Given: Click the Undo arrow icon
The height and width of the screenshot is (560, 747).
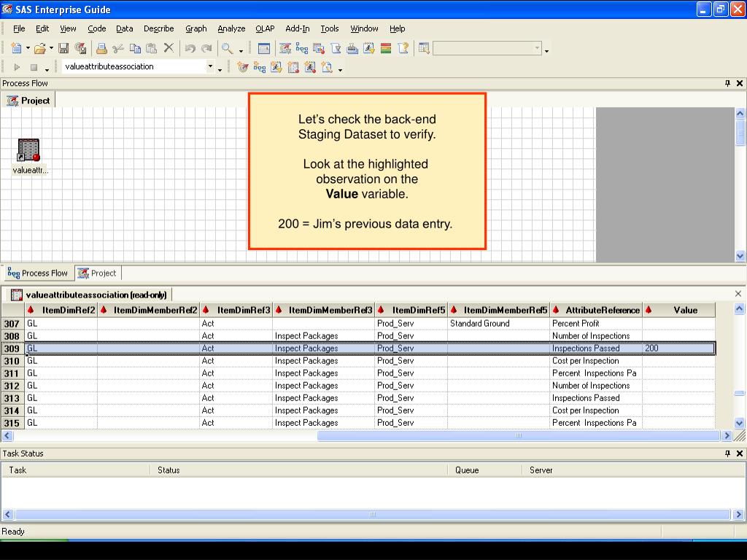Looking at the screenshot, I should point(190,48).
